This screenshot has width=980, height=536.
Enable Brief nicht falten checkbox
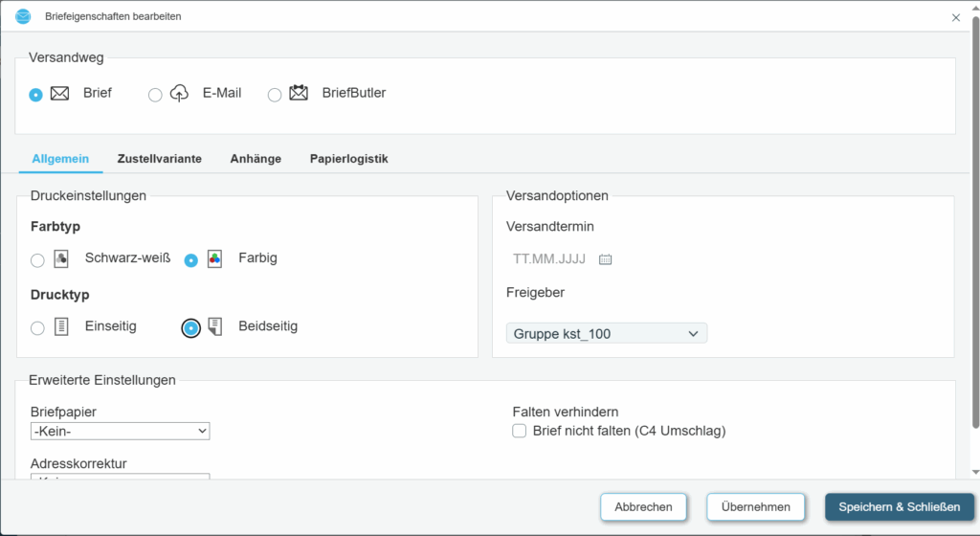[x=520, y=431]
